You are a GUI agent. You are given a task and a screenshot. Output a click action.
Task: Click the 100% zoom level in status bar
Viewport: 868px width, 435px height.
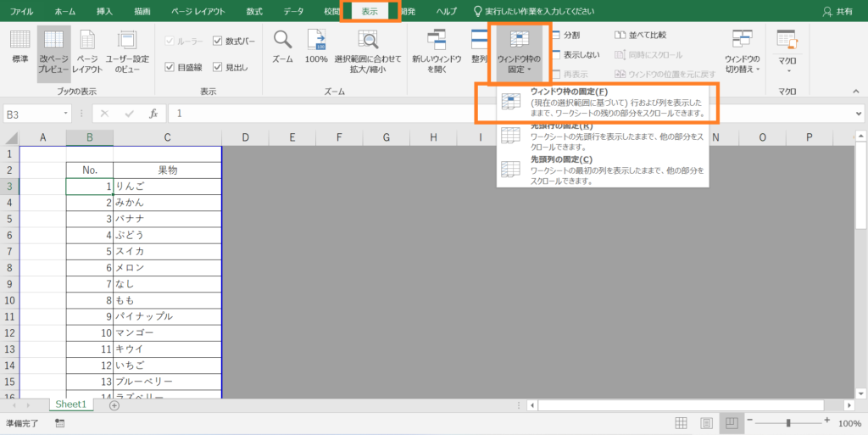click(849, 423)
